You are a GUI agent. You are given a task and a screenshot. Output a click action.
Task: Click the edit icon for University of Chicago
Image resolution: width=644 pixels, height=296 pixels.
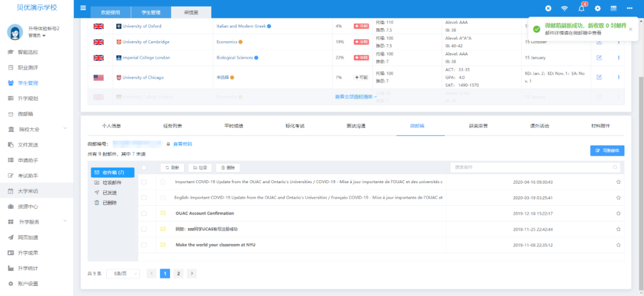pyautogui.click(x=599, y=77)
